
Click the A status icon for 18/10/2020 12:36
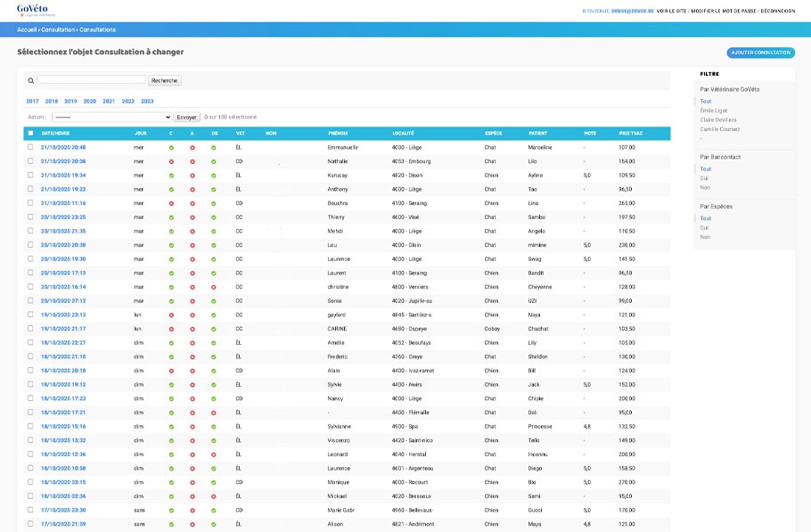pyautogui.click(x=193, y=455)
